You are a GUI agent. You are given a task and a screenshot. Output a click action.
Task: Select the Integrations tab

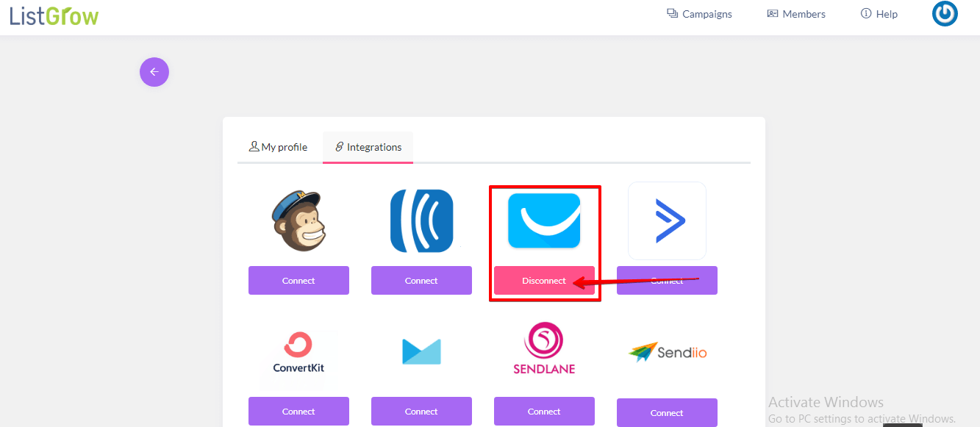[368, 147]
